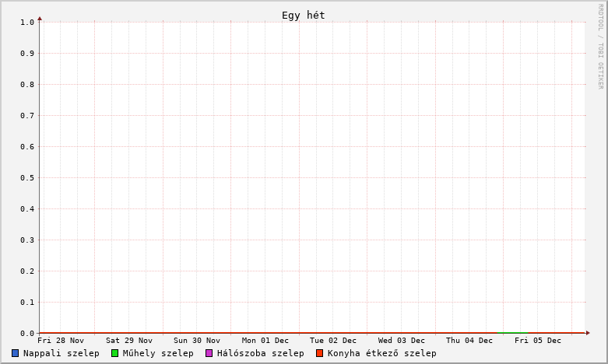Click the 1.0 value on the y-axis
The height and width of the screenshot is (364, 608).
[x=27, y=22]
